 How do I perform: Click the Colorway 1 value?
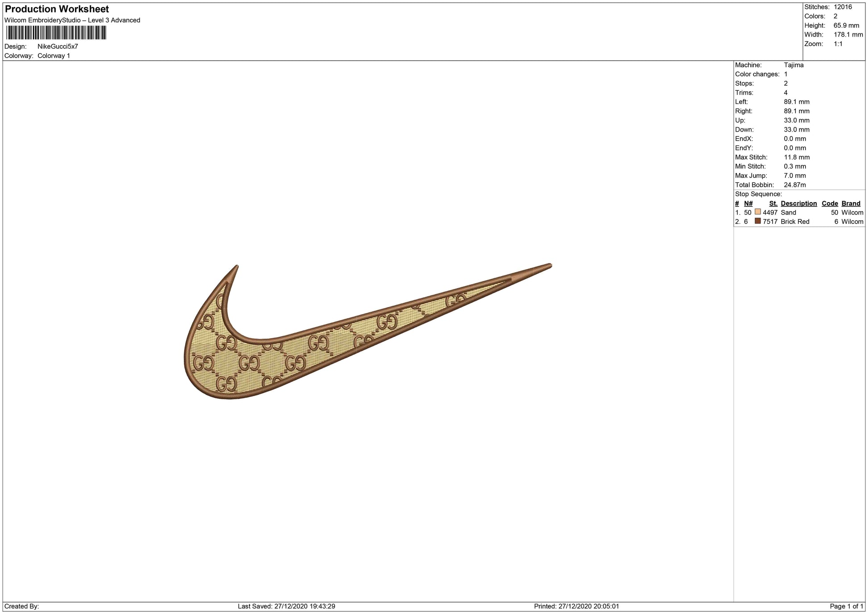tap(54, 56)
